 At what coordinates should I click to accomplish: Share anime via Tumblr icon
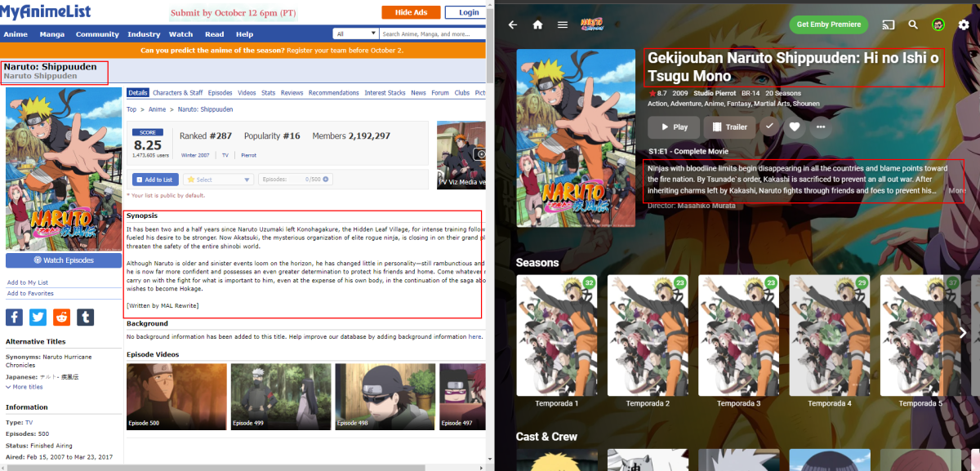coord(85,317)
